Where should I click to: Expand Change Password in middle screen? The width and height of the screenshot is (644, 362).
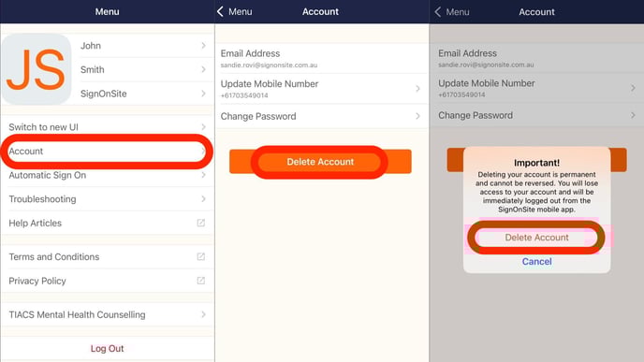(x=322, y=116)
